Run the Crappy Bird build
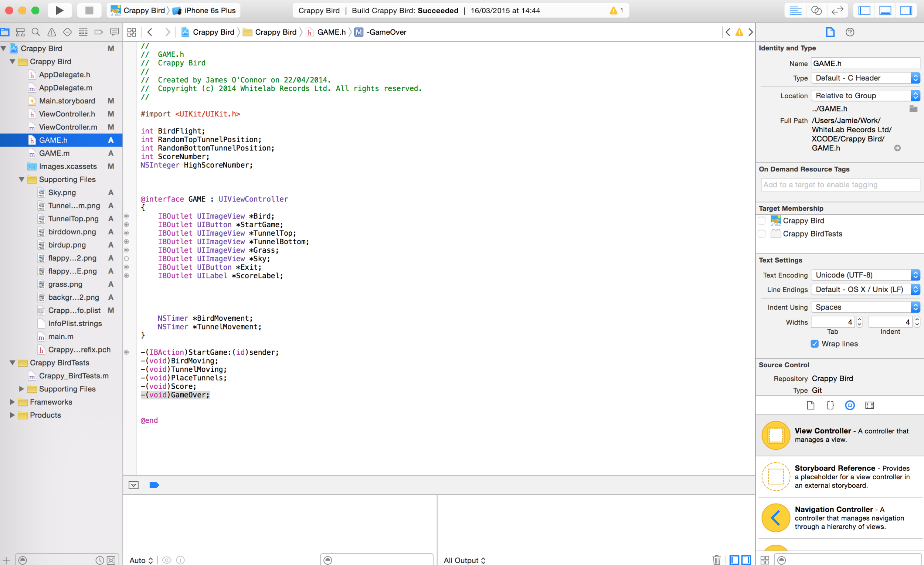The width and height of the screenshot is (924, 565). [59, 10]
